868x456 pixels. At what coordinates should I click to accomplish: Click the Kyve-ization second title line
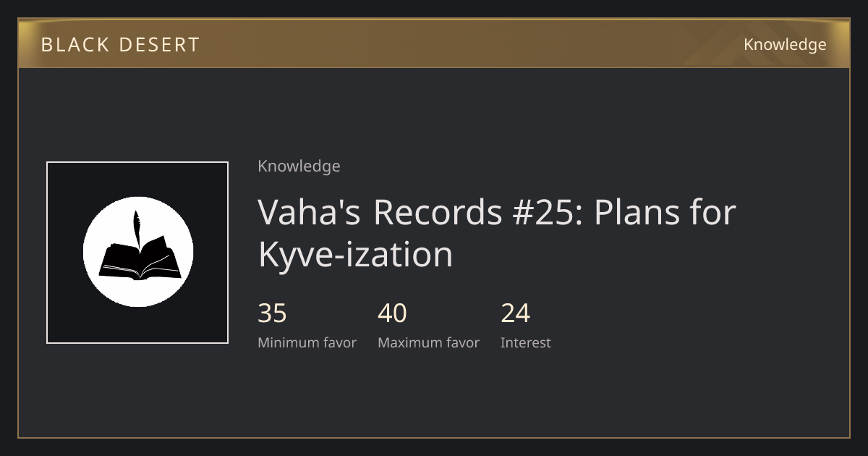(x=355, y=254)
